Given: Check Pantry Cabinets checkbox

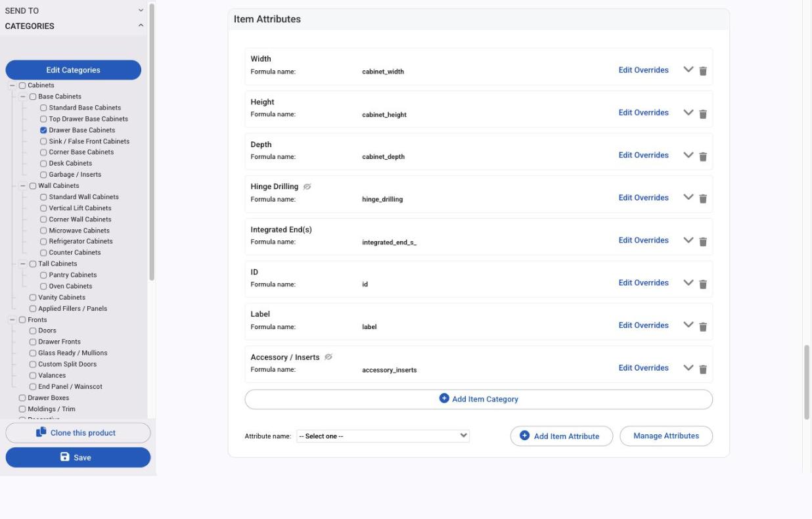Looking at the screenshot, I should coord(43,275).
